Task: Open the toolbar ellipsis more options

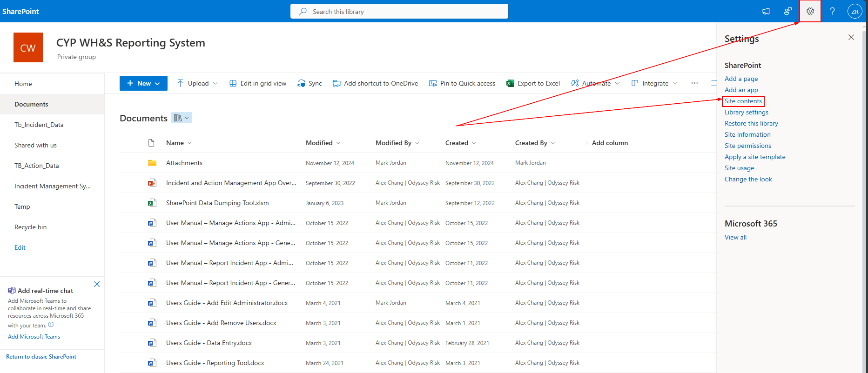Action: click(694, 83)
